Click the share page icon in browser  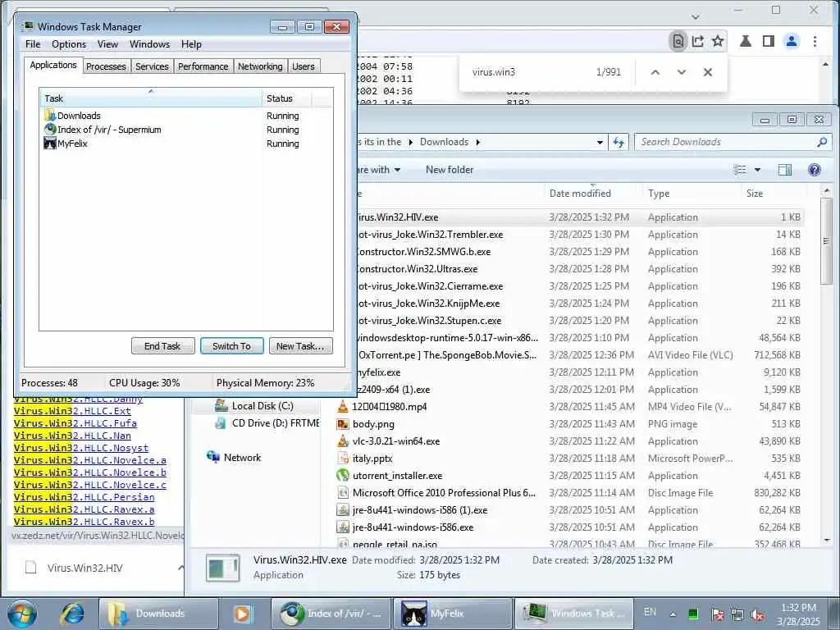(697, 41)
